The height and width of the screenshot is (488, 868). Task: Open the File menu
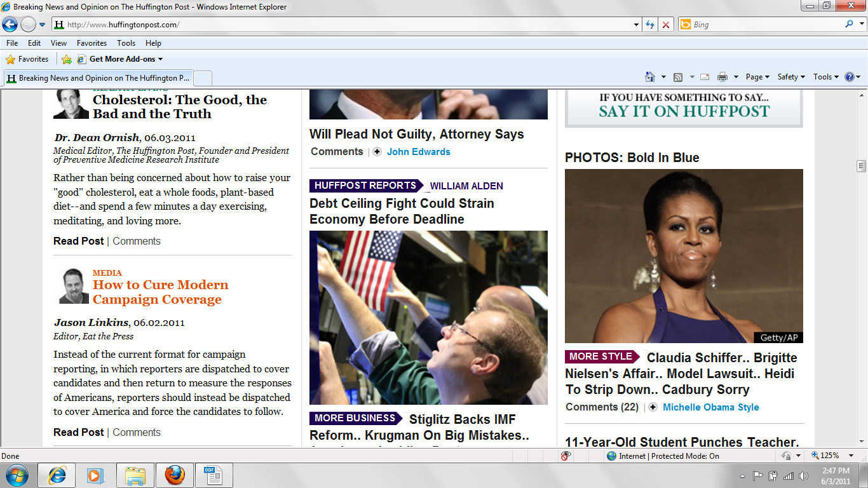(x=12, y=43)
